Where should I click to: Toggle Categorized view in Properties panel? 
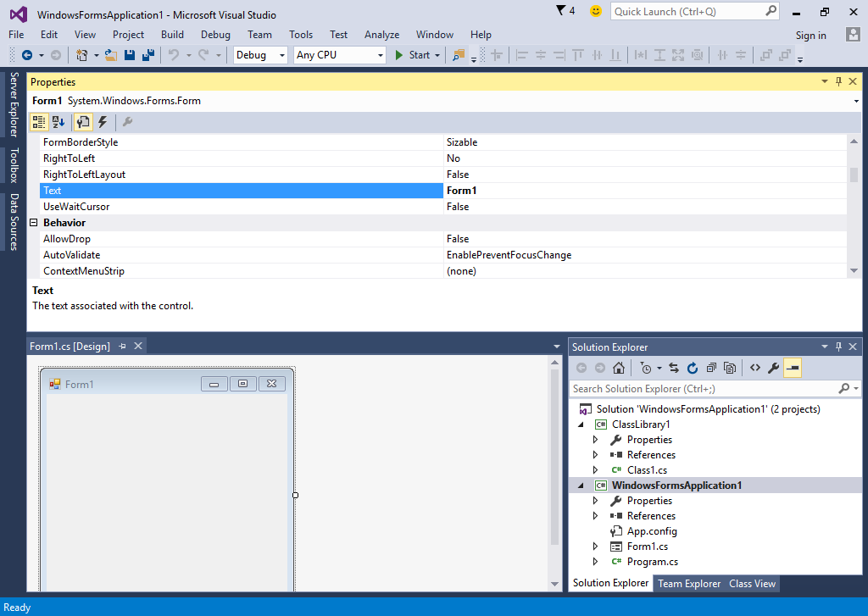point(39,122)
